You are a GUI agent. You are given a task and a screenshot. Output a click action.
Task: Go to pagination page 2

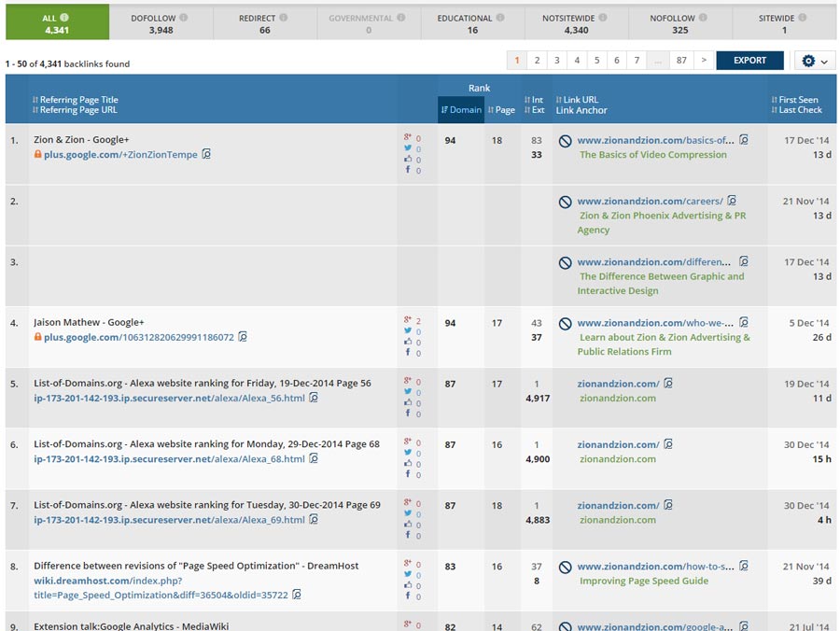coord(537,61)
